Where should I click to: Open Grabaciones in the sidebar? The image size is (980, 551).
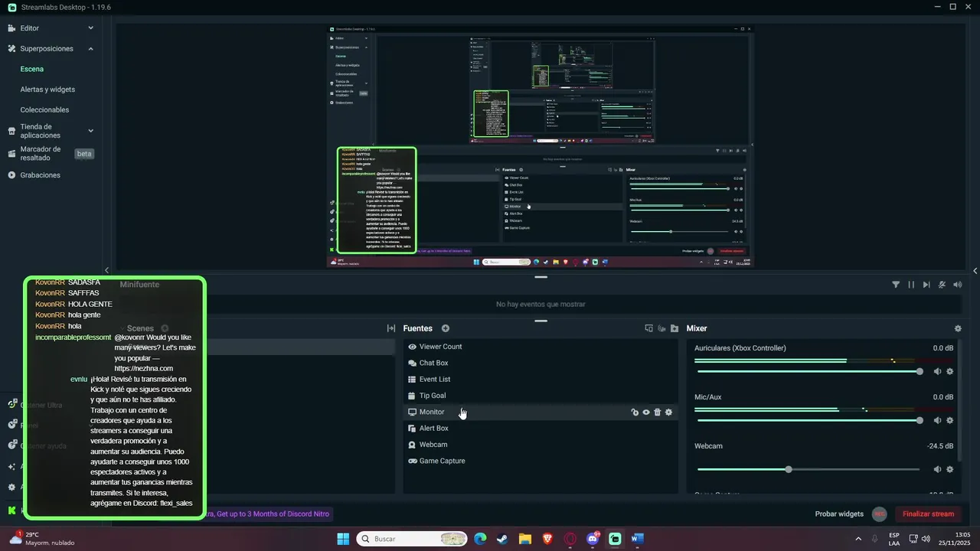coord(40,175)
